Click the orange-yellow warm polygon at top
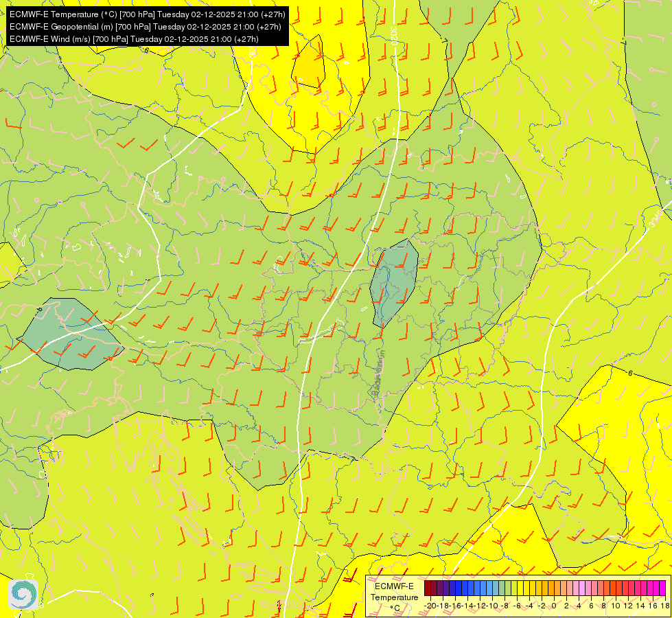The height and width of the screenshot is (618, 672). (x=309, y=62)
